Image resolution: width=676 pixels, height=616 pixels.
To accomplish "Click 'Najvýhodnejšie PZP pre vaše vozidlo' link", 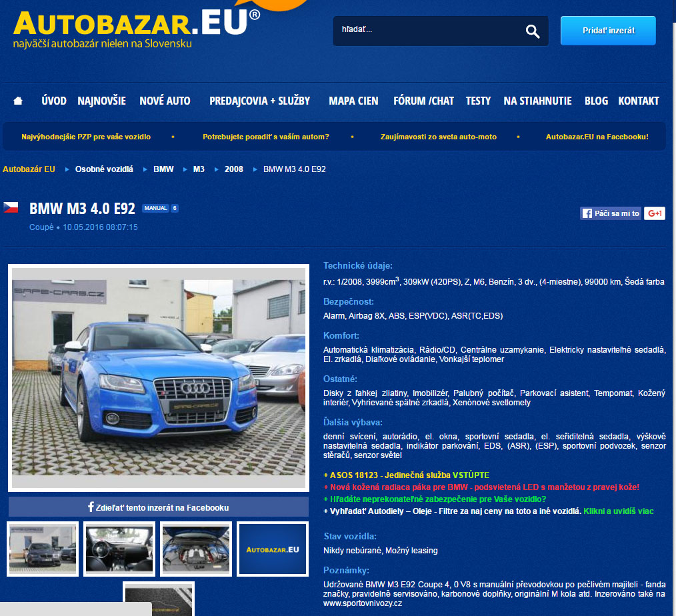I will click(x=86, y=137).
